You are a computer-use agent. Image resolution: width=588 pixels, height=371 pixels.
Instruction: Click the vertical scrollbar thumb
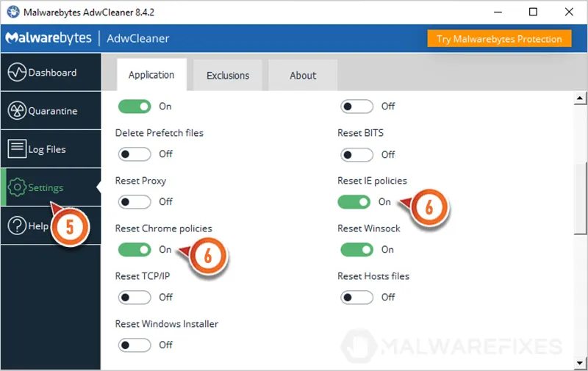tap(580, 198)
